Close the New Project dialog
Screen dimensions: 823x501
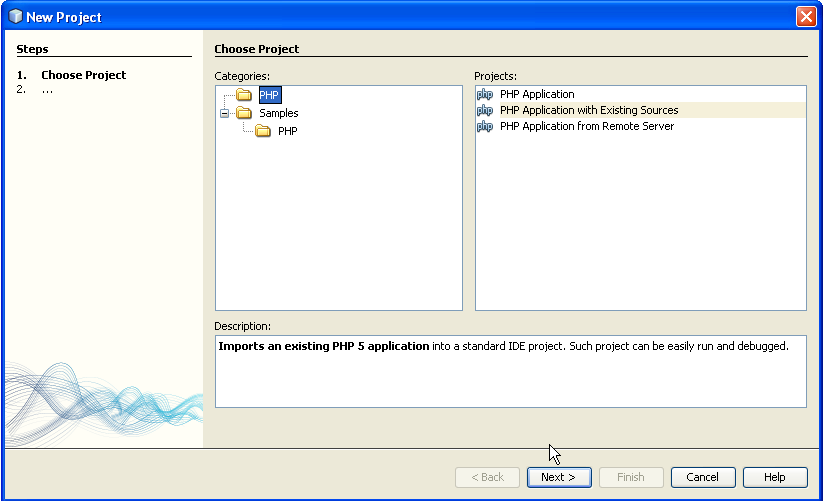point(806,17)
